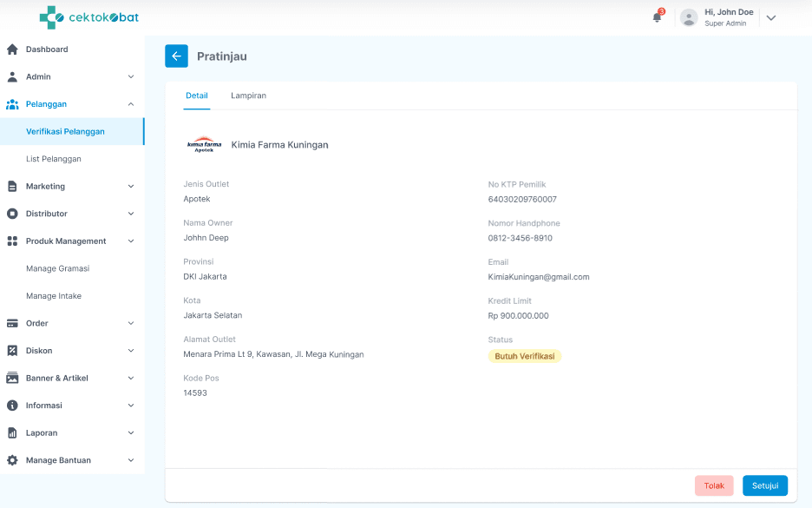This screenshot has height=508, width=812.
Task: Click the Manage Bantuan gear icon
Action: pos(12,460)
